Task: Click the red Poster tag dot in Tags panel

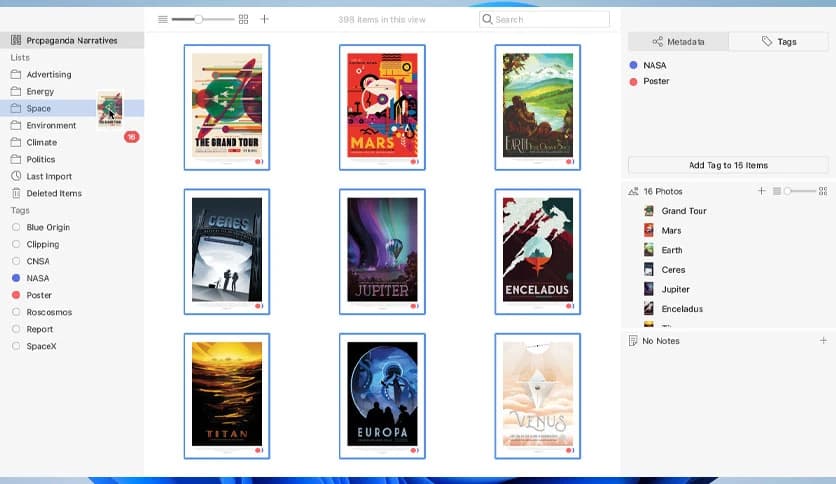Action: [x=633, y=82]
